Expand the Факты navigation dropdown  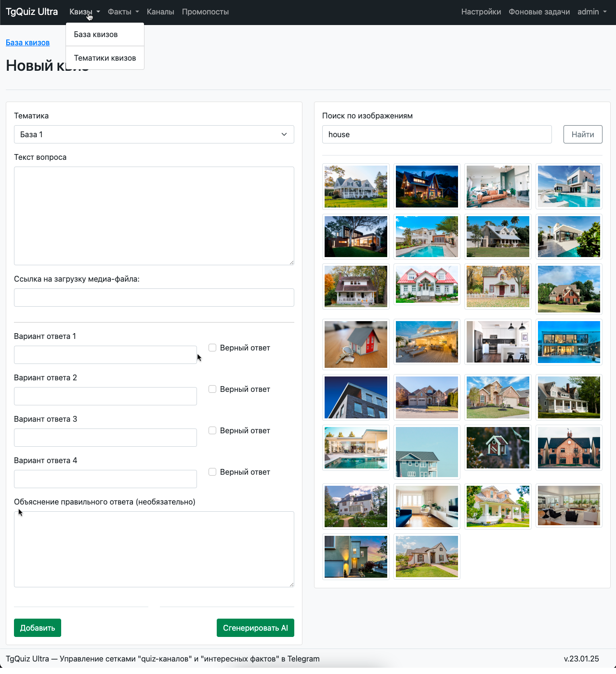click(123, 12)
